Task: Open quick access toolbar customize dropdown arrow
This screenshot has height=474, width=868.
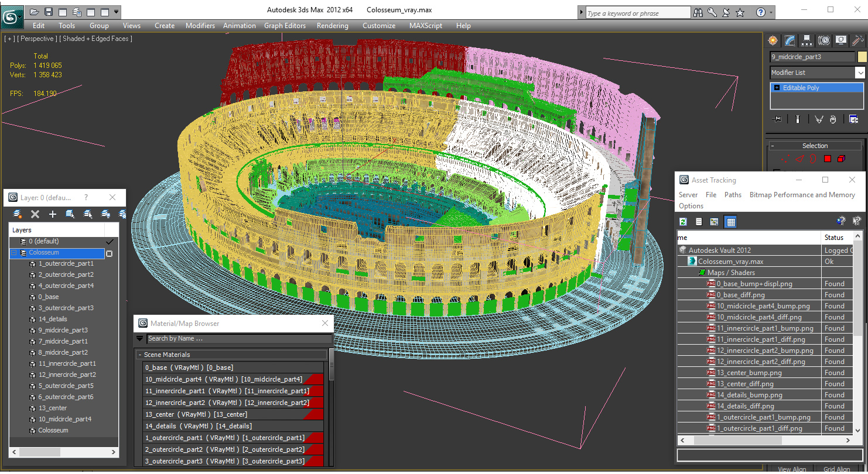Action: coord(117,12)
